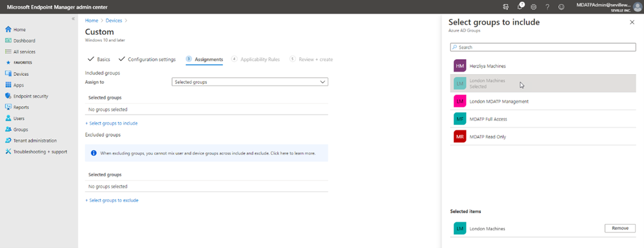Select Applicability Rules step
644x248 pixels.
coord(255,59)
